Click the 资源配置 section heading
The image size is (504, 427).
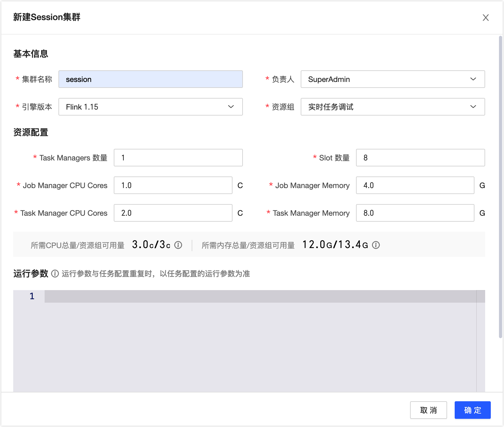(31, 132)
